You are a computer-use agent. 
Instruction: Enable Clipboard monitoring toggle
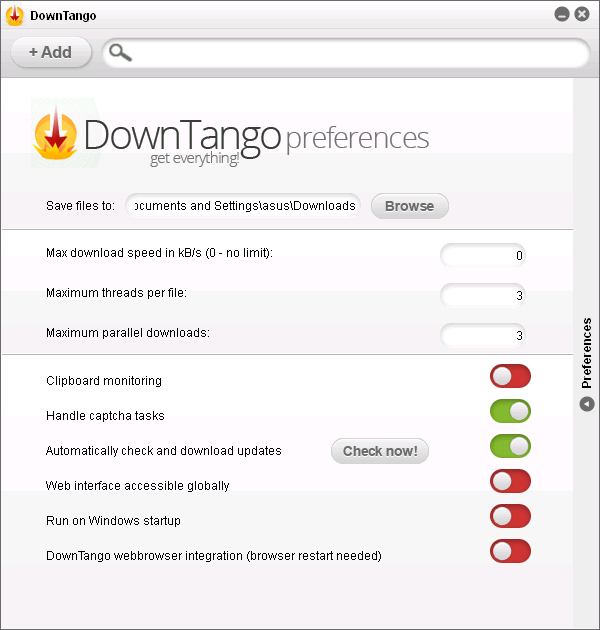pyautogui.click(x=510, y=376)
